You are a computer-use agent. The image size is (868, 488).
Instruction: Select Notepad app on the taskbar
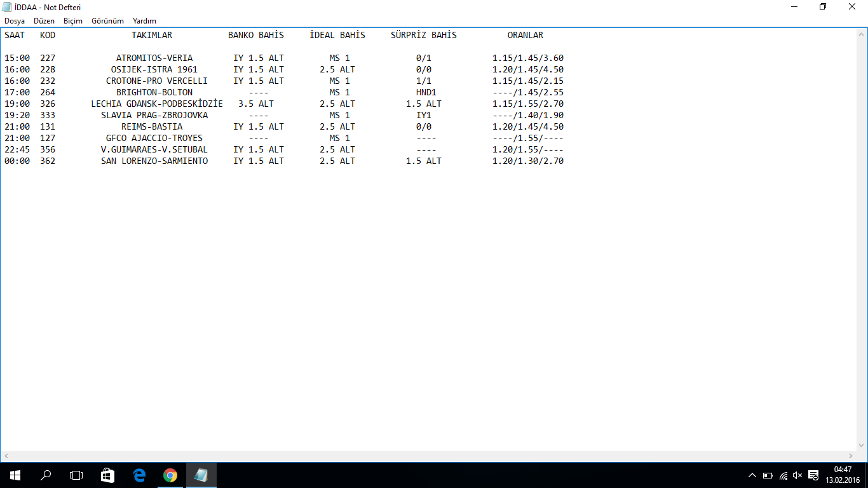[x=201, y=475]
